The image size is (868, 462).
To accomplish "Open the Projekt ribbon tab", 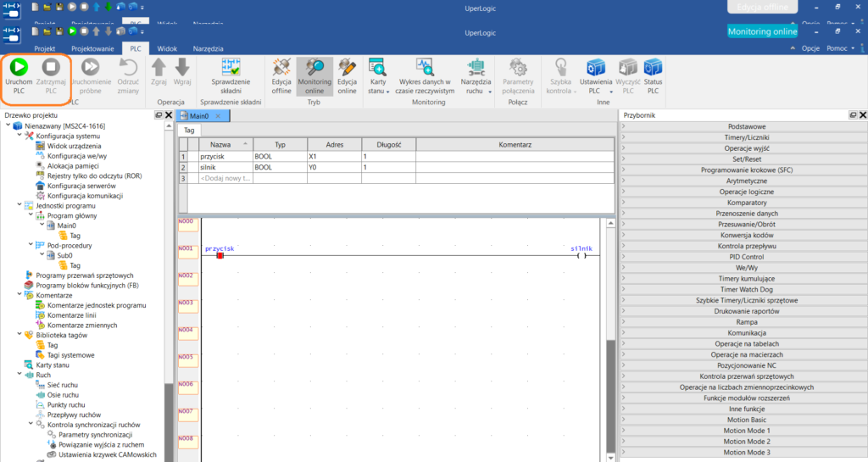I will tap(44, 48).
